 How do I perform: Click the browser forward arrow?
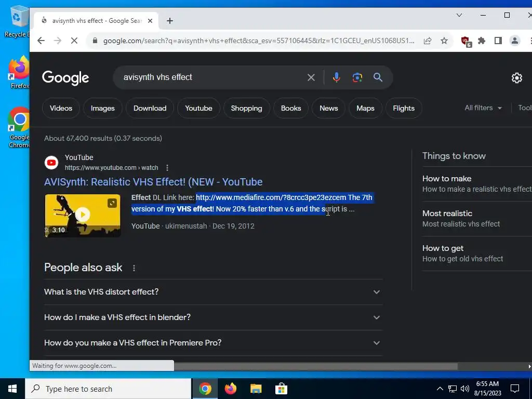[58, 41]
